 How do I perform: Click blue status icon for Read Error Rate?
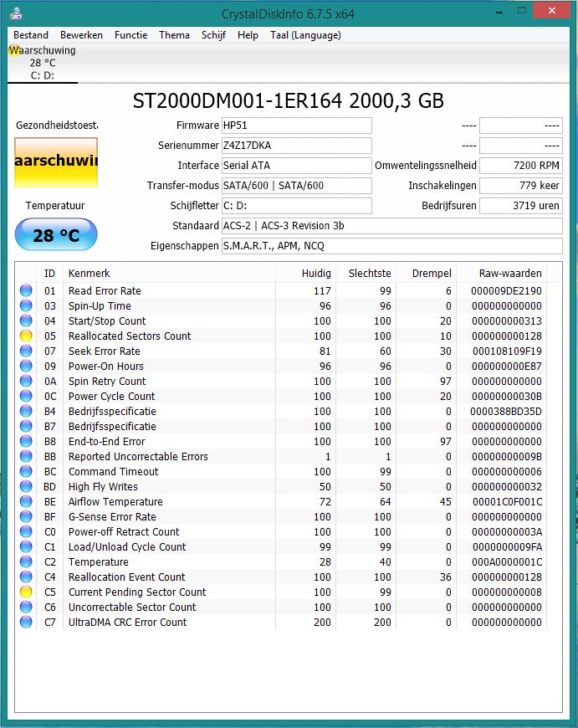(x=26, y=290)
